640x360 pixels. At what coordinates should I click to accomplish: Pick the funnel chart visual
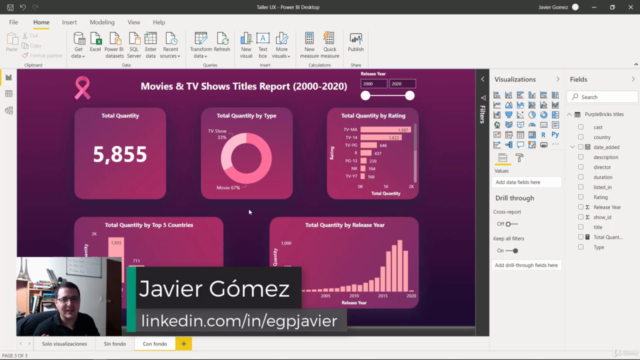tap(509, 115)
